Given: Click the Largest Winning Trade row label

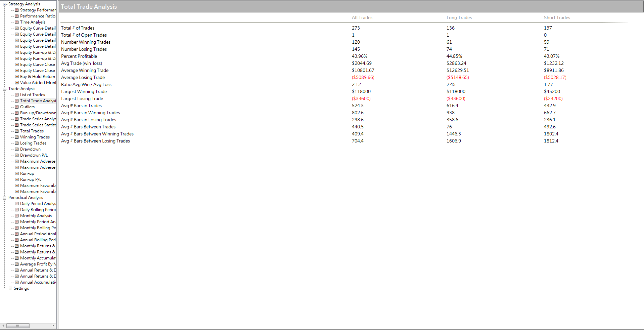Looking at the screenshot, I should coord(84,91).
